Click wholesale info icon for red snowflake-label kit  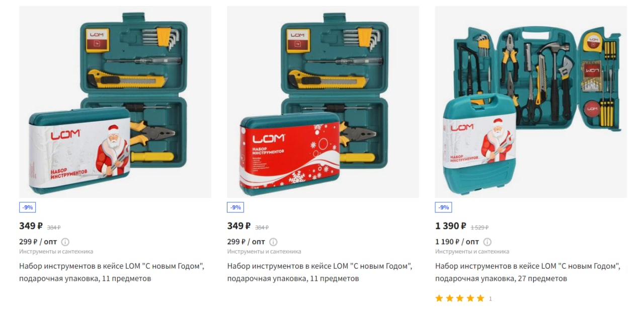(273, 242)
